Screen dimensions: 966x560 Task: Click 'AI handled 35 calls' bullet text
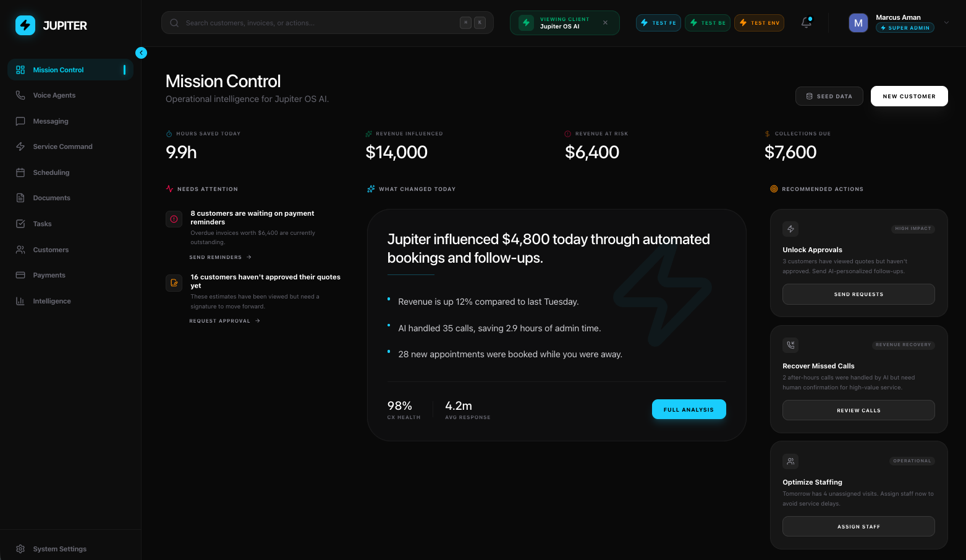[x=499, y=328]
